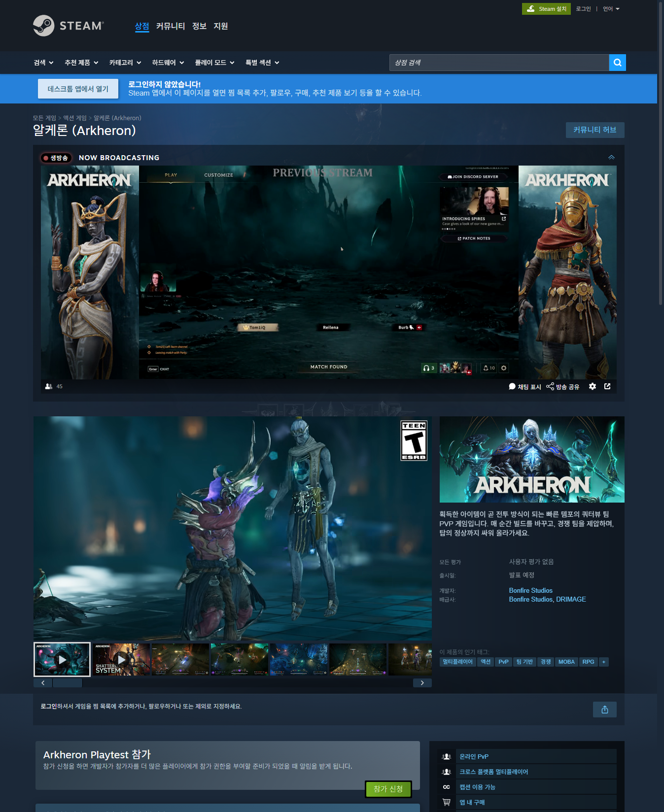Go to the 상점 tab
The width and height of the screenshot is (664, 812).
[x=142, y=26]
